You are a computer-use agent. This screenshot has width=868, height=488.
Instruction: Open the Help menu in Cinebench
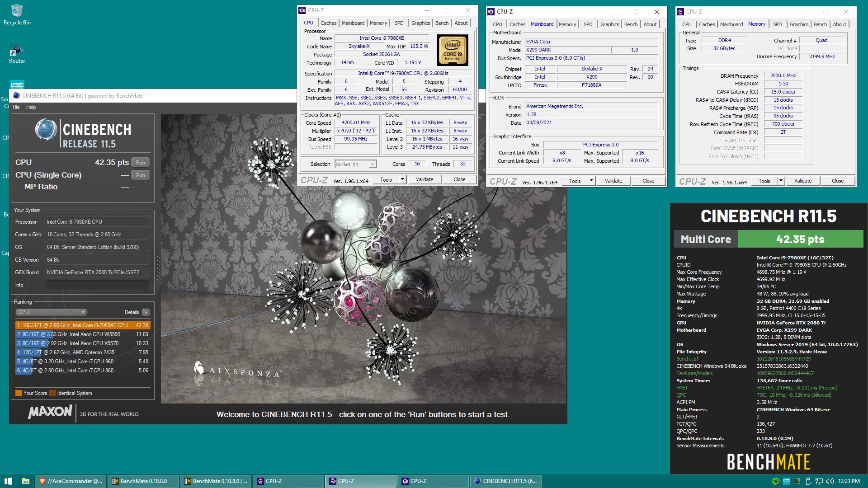point(31,107)
